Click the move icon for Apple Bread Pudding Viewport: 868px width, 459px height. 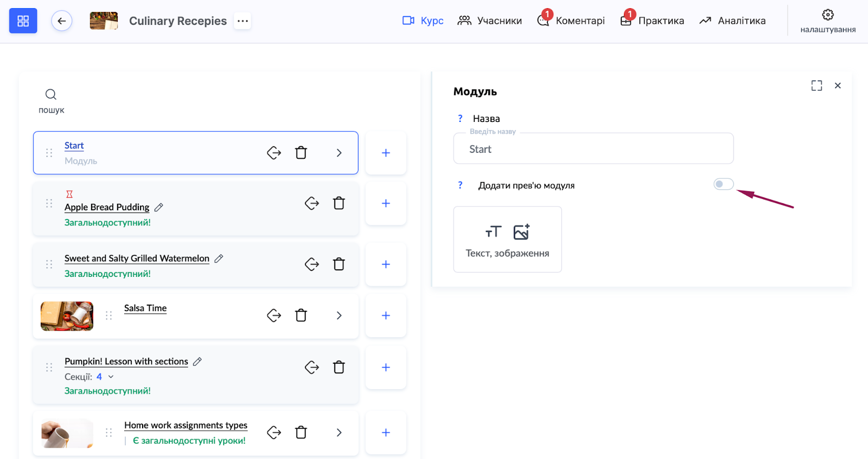[x=312, y=203]
